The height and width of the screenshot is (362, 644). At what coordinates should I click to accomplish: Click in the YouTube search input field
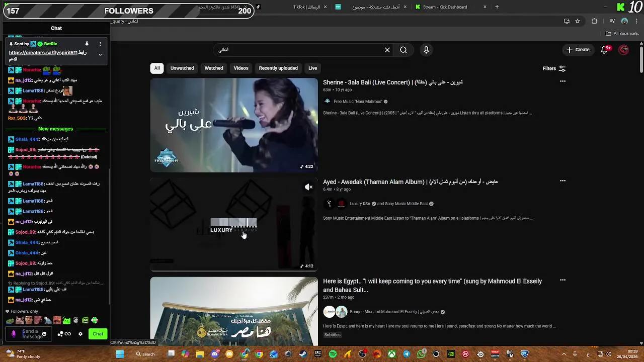297,50
